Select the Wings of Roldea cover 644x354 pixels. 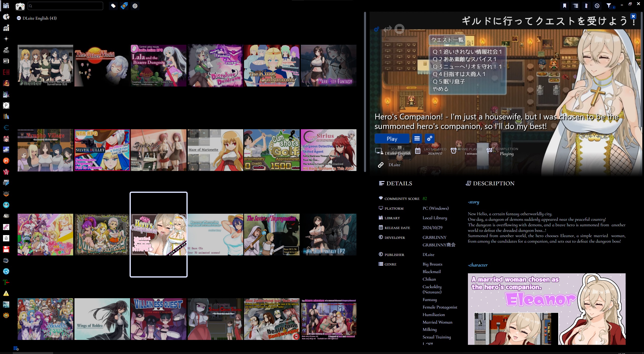point(102,319)
